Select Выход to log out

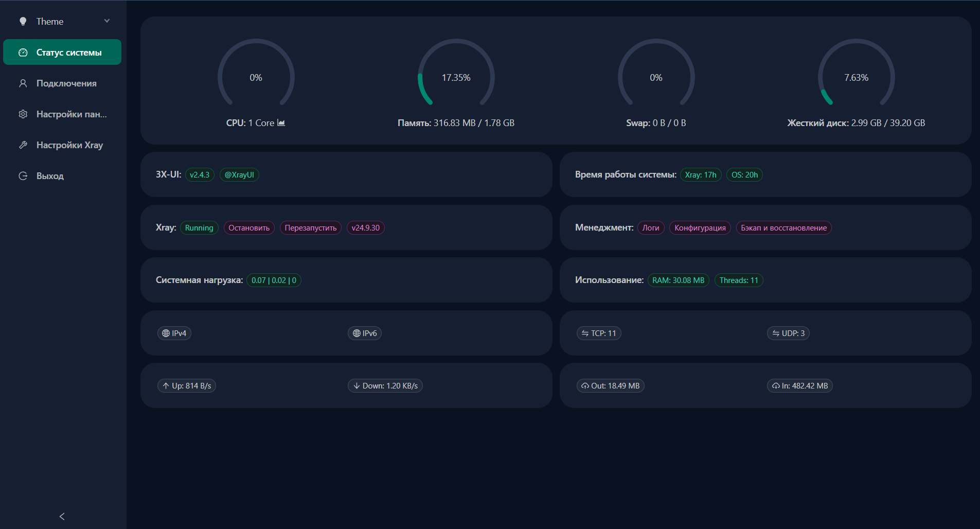pyautogui.click(x=62, y=175)
